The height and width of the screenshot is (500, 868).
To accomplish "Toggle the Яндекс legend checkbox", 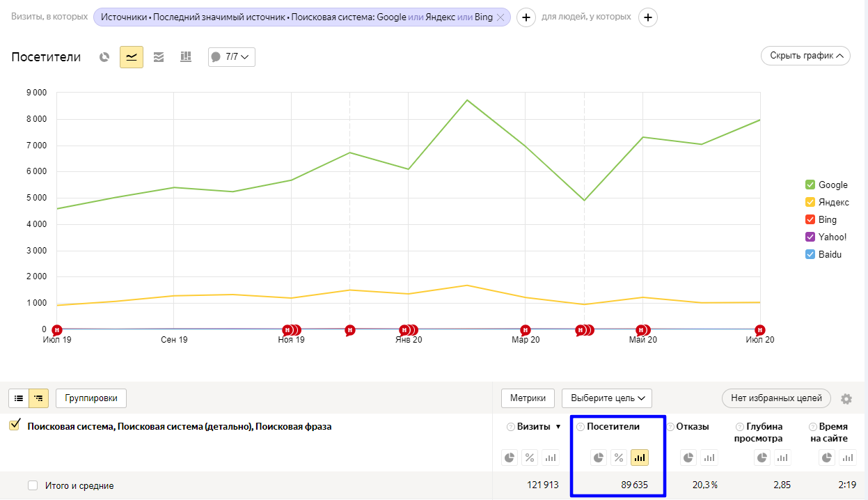I will click(810, 202).
